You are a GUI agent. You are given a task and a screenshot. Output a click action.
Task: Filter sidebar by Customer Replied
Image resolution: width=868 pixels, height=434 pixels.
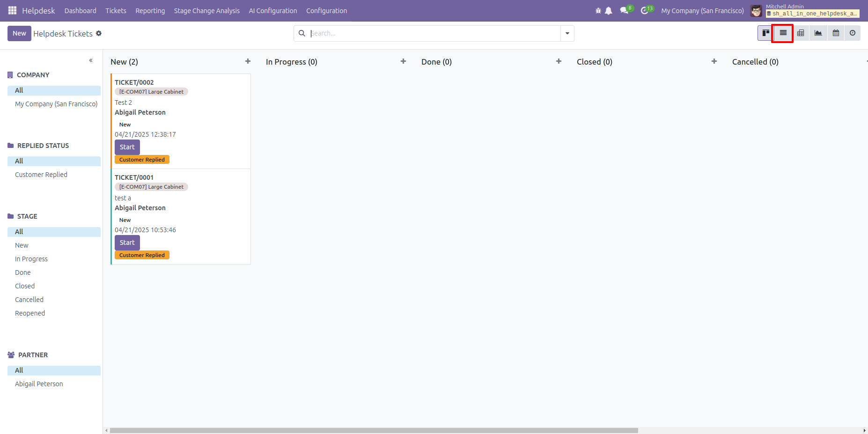click(x=41, y=175)
